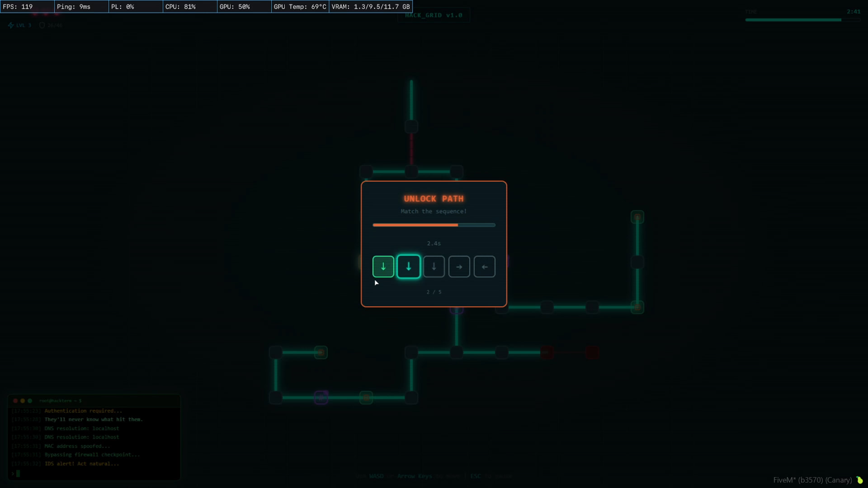
Task: Click the 2.4s countdown value
Action: (434, 244)
